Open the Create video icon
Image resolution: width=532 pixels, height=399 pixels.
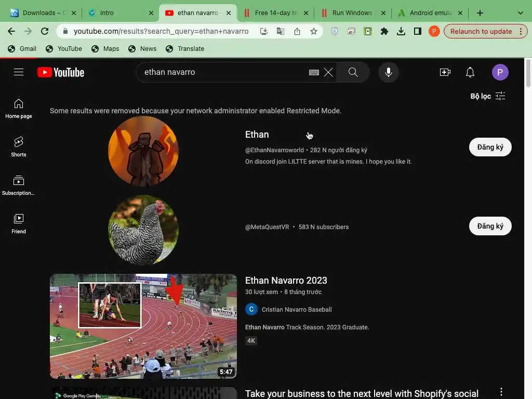(445, 72)
